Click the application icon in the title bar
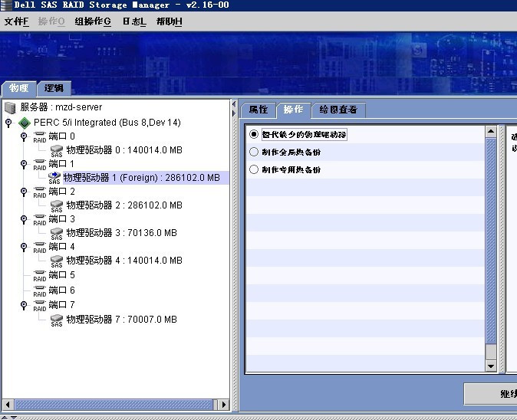This screenshot has height=420, width=517. [6, 5]
